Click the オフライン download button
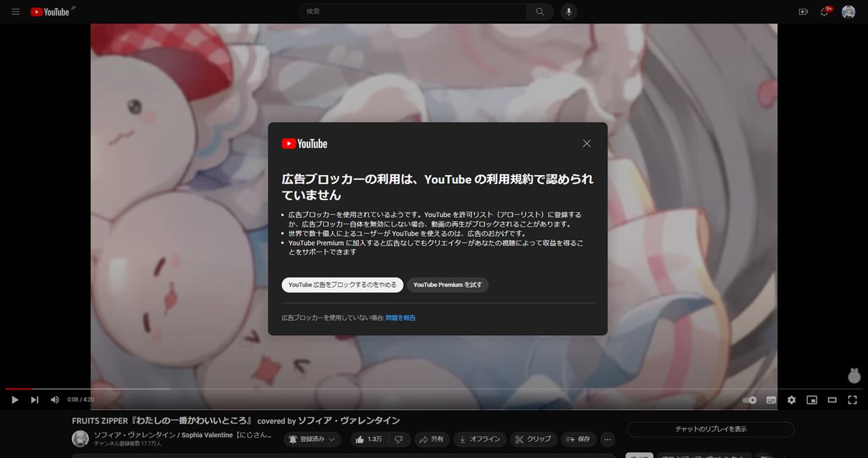Image resolution: width=868 pixels, height=458 pixels. coord(479,439)
